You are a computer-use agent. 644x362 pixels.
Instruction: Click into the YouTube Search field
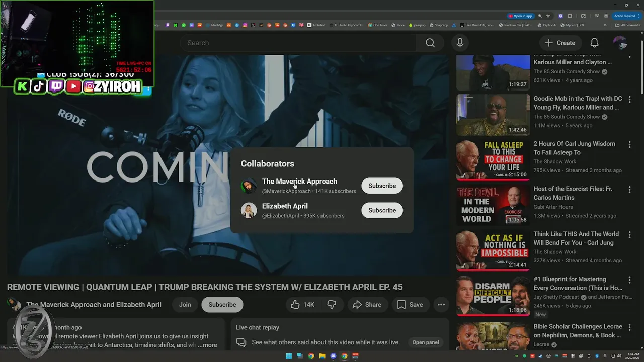pos(299,43)
